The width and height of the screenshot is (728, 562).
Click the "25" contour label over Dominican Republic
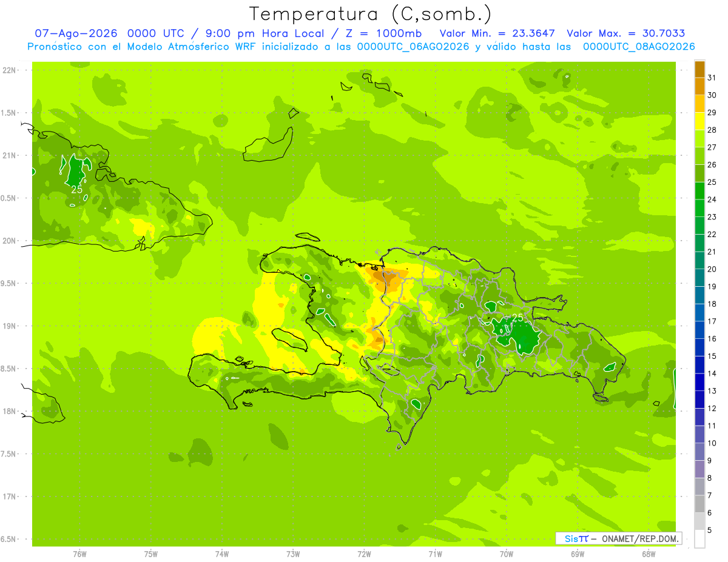(x=517, y=318)
